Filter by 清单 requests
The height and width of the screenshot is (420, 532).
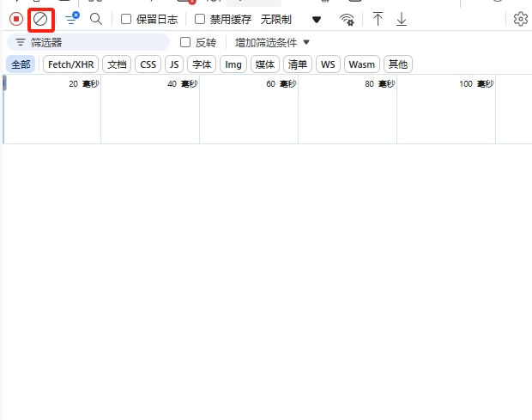298,64
